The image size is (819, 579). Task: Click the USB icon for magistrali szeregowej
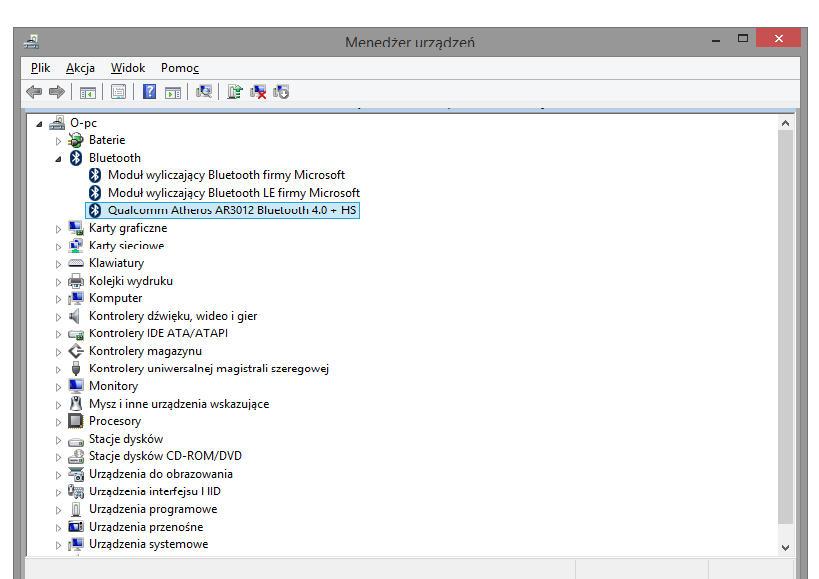click(76, 369)
